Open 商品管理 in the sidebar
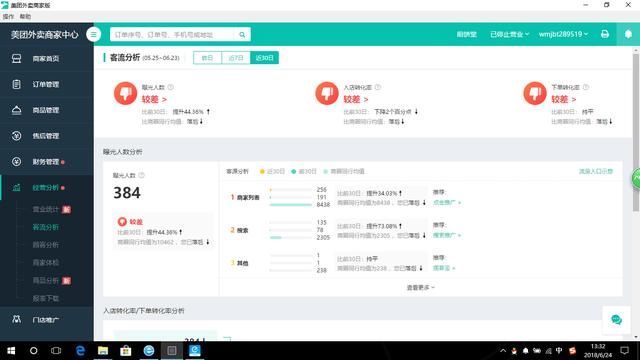640x360 pixels. (x=46, y=110)
